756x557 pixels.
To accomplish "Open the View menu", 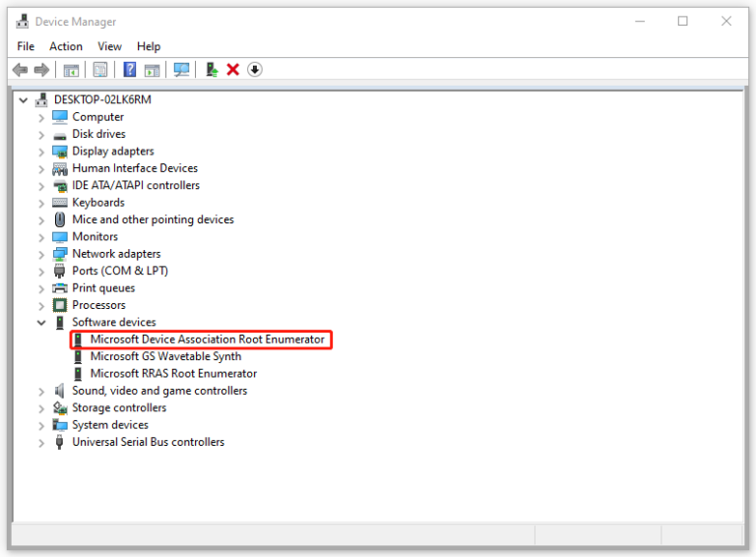I will pyautogui.click(x=109, y=46).
